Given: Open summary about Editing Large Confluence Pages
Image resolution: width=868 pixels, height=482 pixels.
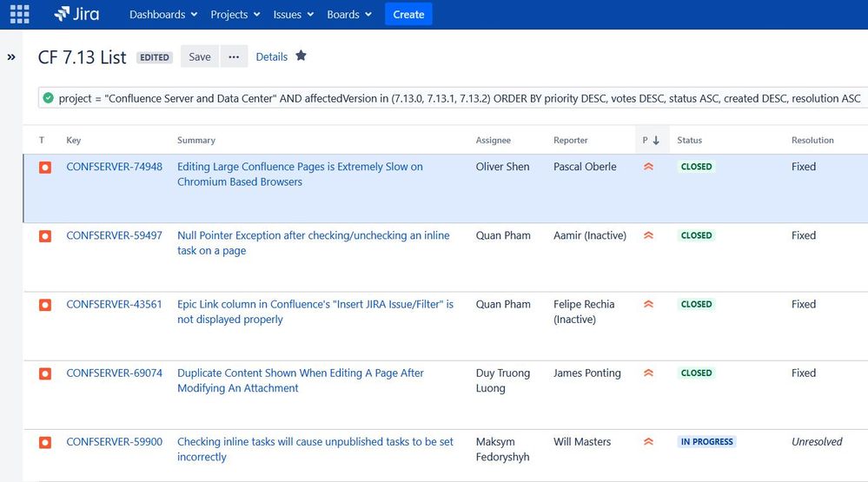Looking at the screenshot, I should [300, 174].
